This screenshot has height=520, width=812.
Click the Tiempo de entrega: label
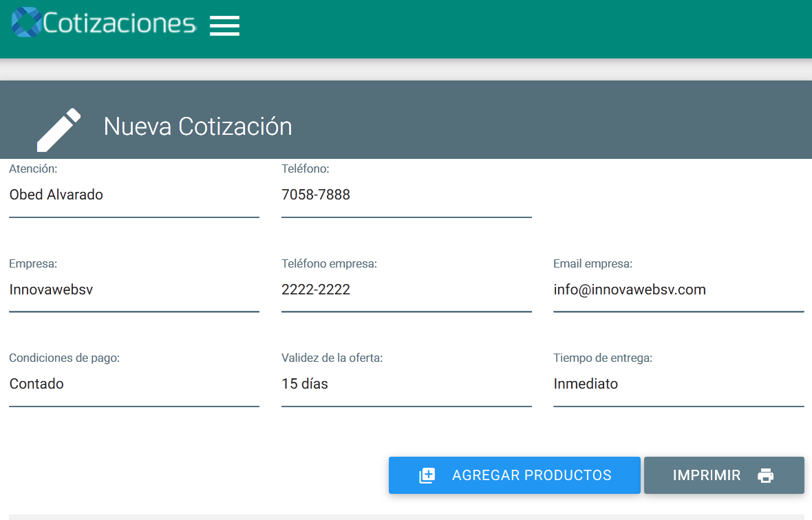click(x=603, y=358)
